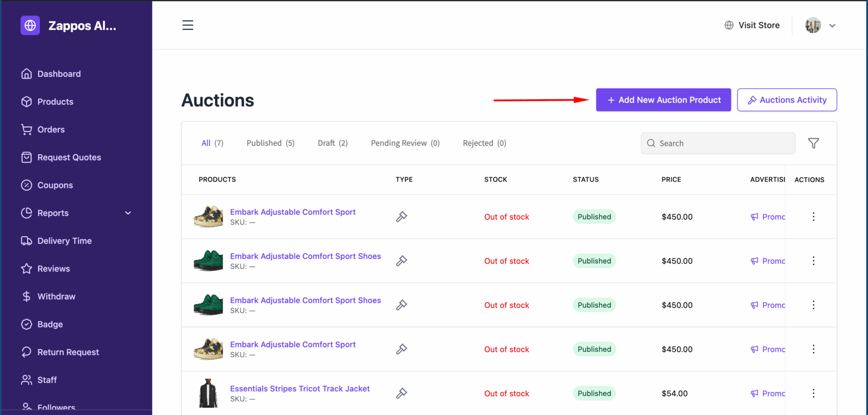Open Orders in the sidebar

(x=42, y=129)
